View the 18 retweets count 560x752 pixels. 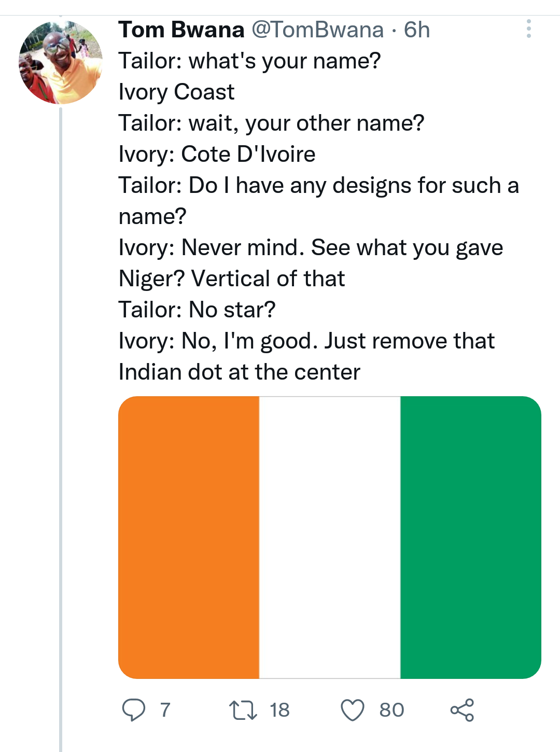[x=279, y=710]
